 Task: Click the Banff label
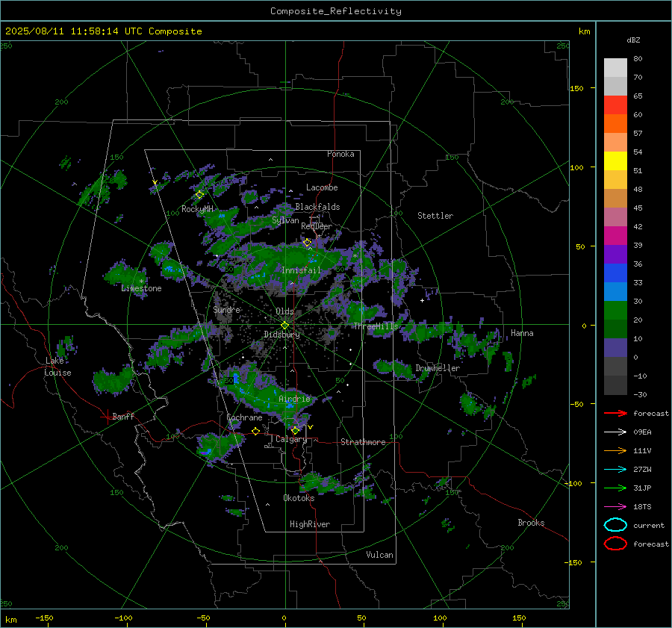pyautogui.click(x=123, y=416)
